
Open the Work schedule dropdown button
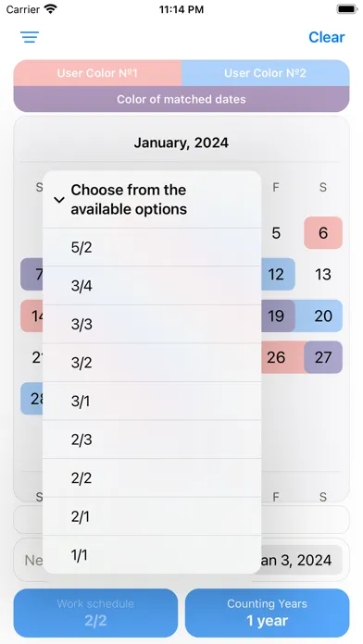(x=95, y=613)
